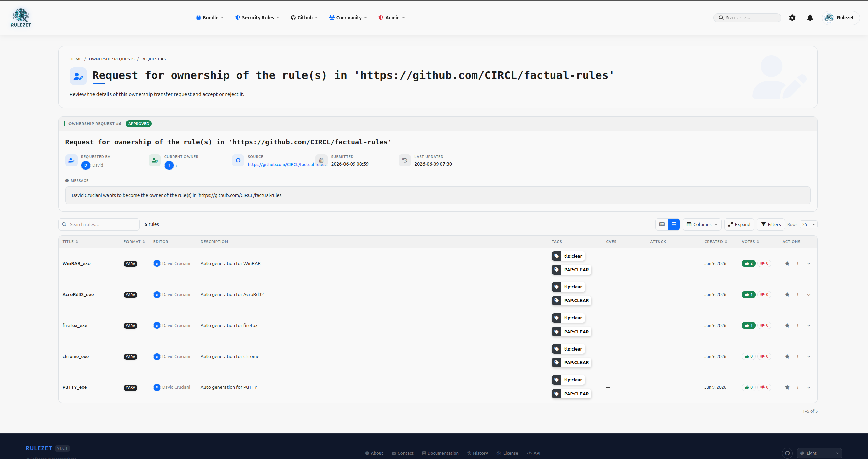Click the PAP:CLEAR tag on PuTTY_exe
The width and height of the screenshot is (868, 459).
(x=571, y=394)
